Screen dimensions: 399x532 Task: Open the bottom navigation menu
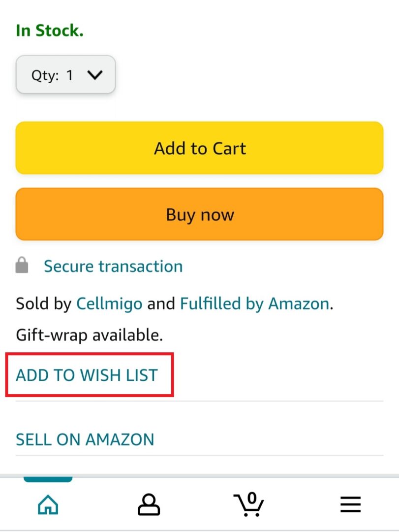350,504
